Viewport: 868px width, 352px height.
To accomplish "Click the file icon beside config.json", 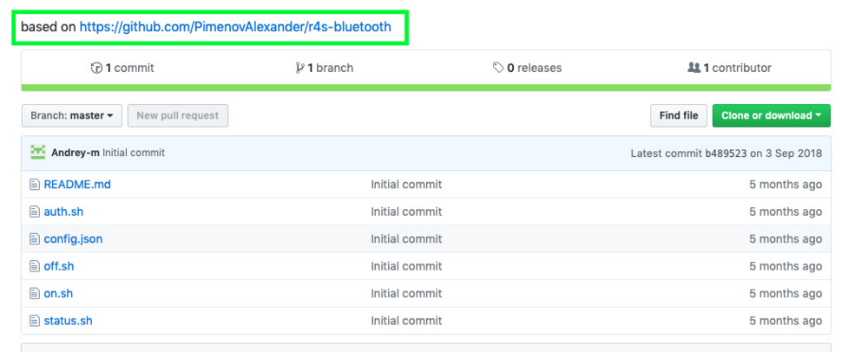I will [x=35, y=239].
